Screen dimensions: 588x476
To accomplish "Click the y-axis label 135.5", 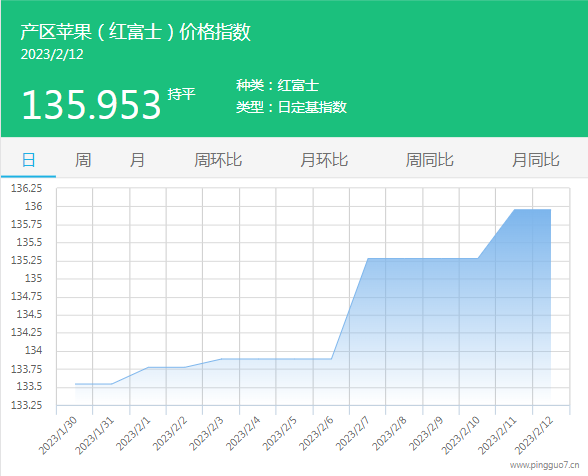I will pyautogui.click(x=29, y=242).
